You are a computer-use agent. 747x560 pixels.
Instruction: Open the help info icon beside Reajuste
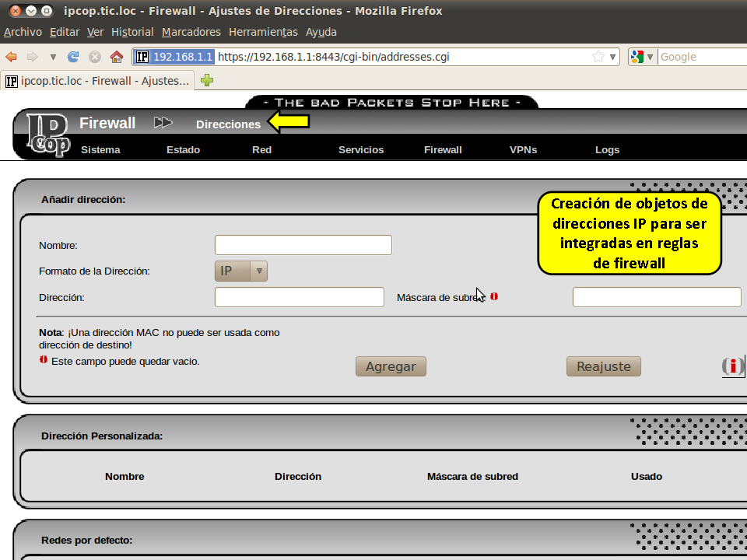point(732,366)
